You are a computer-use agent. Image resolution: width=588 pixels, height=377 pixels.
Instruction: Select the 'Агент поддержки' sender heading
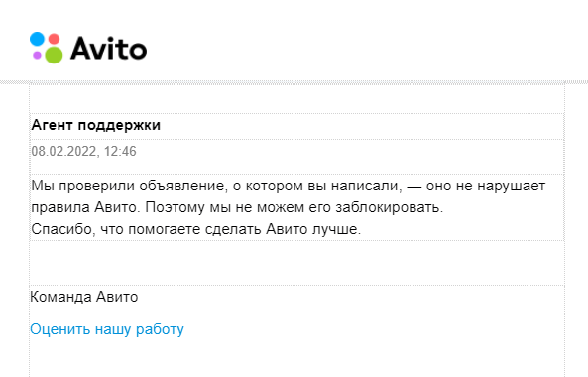95,125
